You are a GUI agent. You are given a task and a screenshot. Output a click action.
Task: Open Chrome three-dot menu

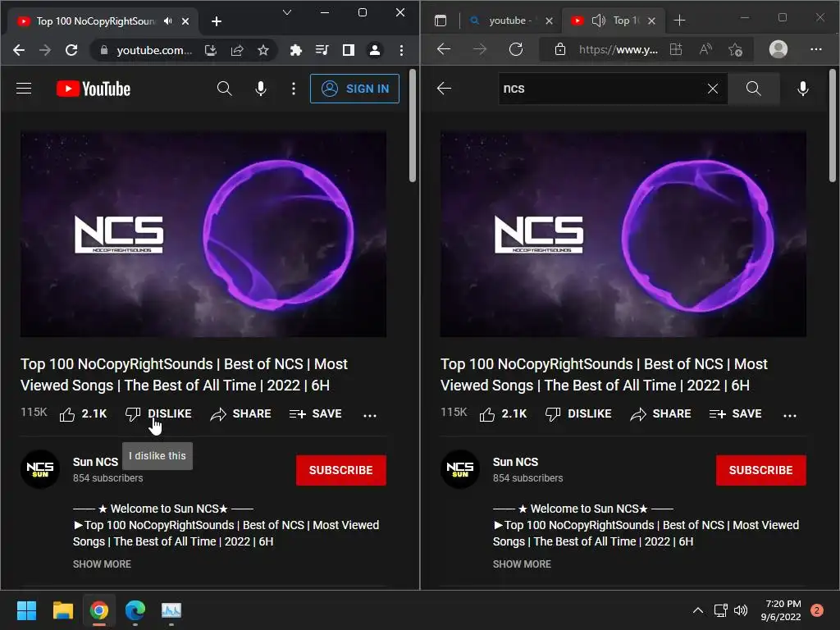click(x=401, y=50)
